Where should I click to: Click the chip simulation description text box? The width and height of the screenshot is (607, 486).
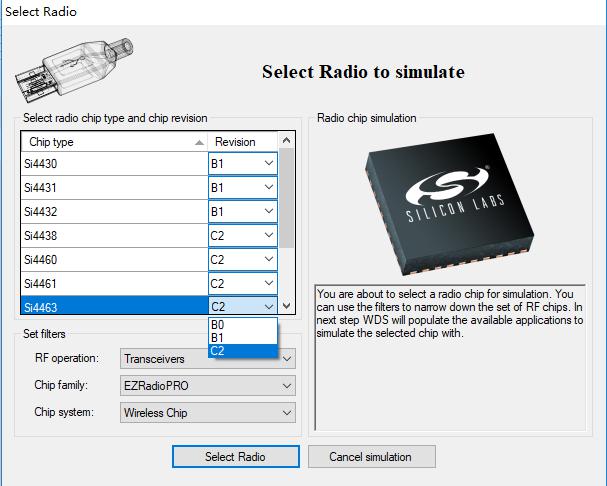[450, 357]
